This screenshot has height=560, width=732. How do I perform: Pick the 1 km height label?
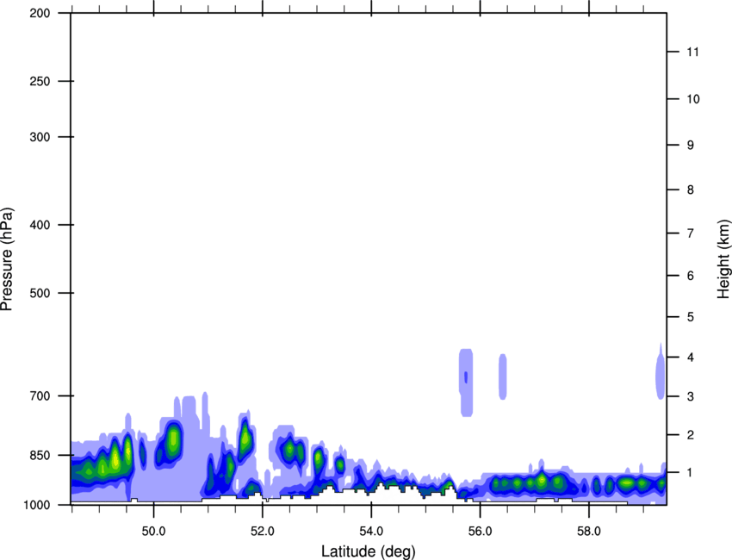[x=691, y=473]
